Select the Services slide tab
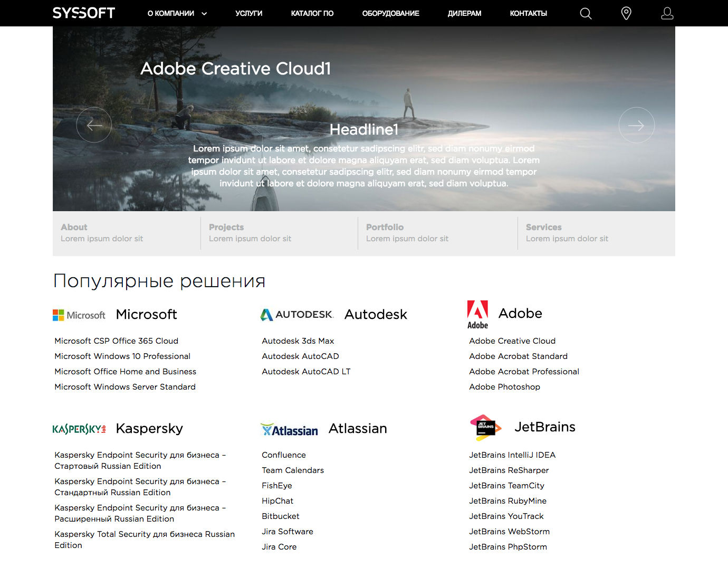 point(596,233)
